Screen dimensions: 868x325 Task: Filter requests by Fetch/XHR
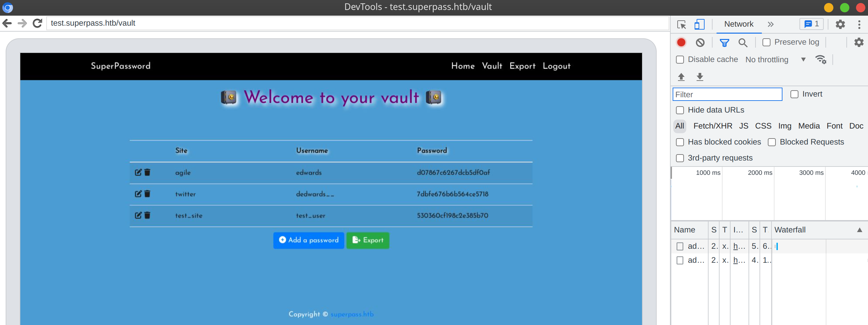tap(712, 126)
